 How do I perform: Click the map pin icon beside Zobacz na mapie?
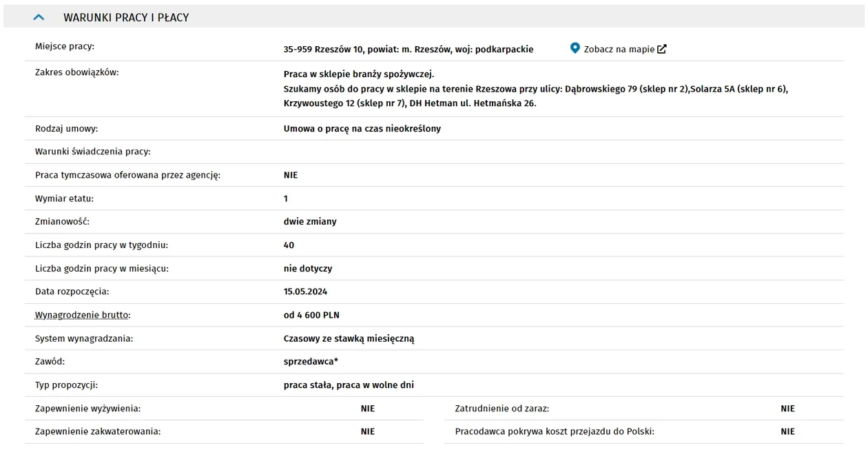tap(575, 48)
